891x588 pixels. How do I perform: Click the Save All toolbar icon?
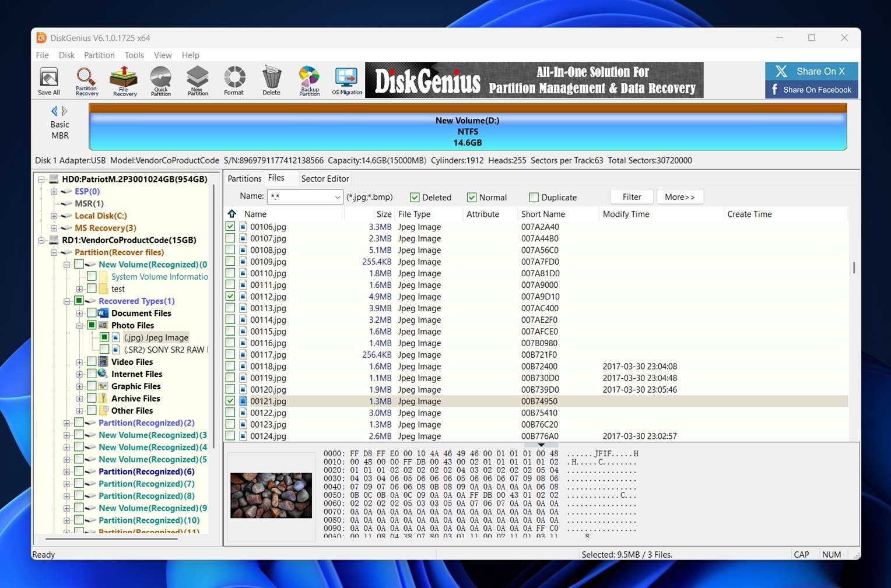[x=49, y=80]
